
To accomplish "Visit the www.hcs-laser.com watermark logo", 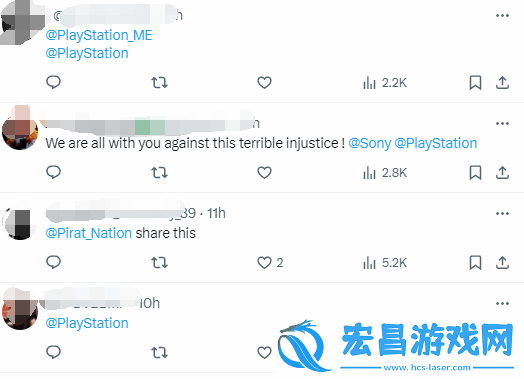I will point(396,346).
